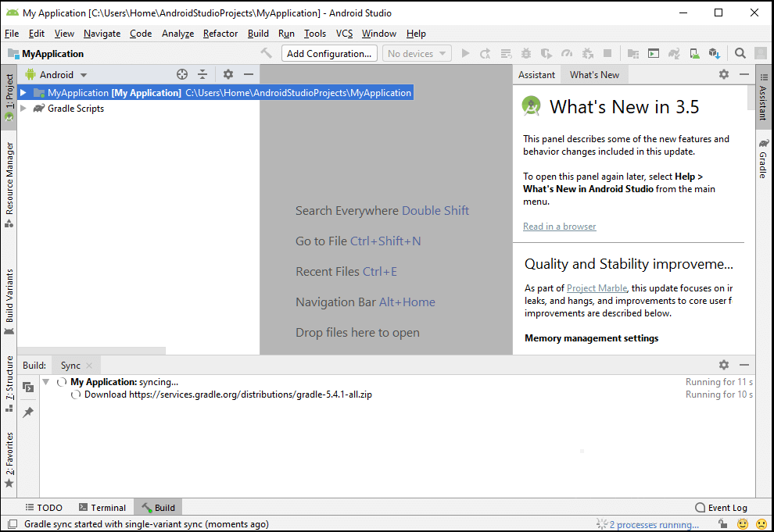774x532 pixels.
Task: Open Read in a browser link
Action: [559, 227]
